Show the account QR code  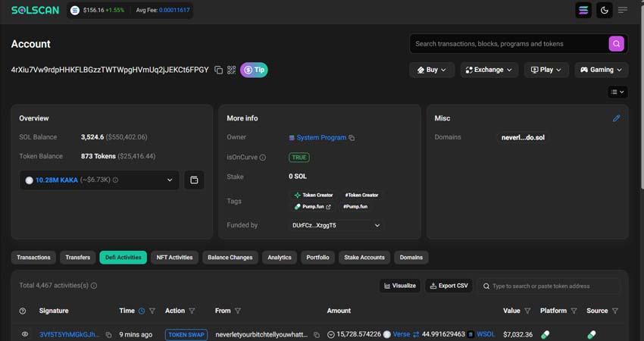click(x=232, y=70)
